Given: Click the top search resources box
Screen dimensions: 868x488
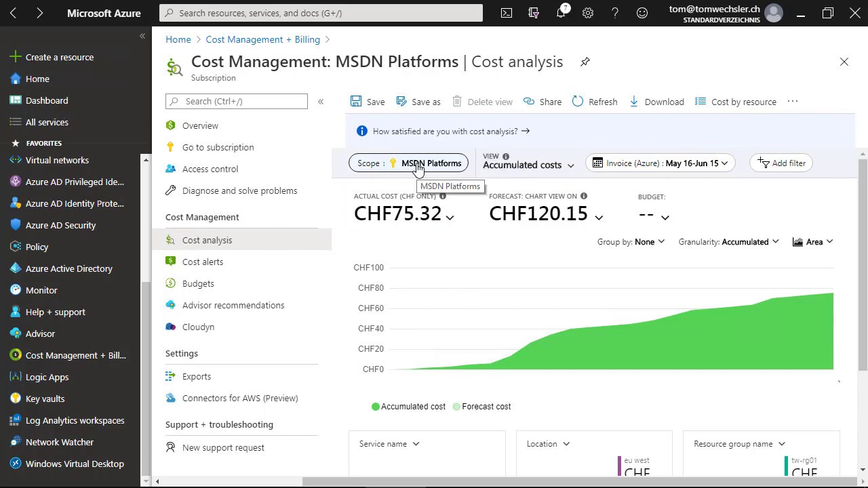Looking at the screenshot, I should pos(321,13).
